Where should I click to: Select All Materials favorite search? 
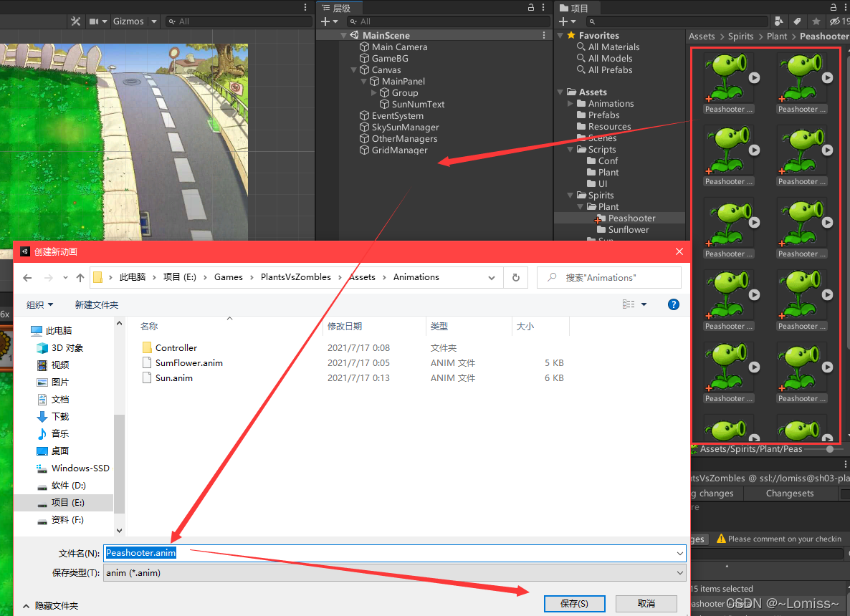pos(613,47)
